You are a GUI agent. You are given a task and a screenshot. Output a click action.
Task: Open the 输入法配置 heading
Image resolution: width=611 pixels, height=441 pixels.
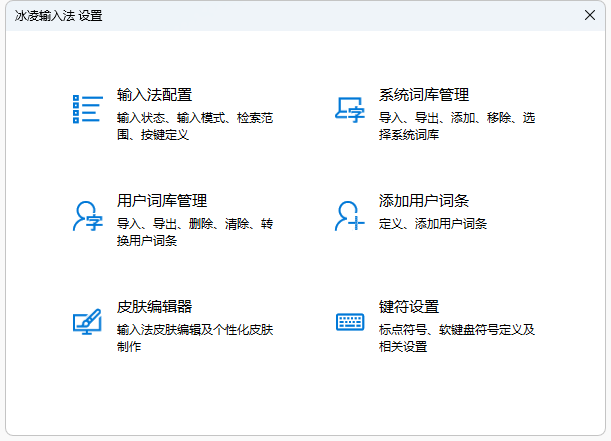154,95
